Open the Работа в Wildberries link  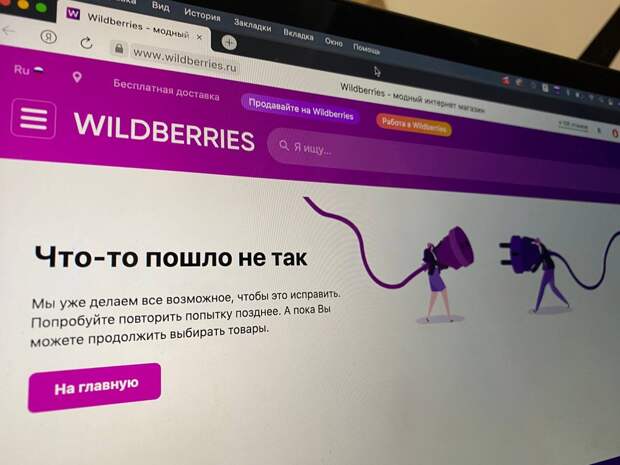414,125
